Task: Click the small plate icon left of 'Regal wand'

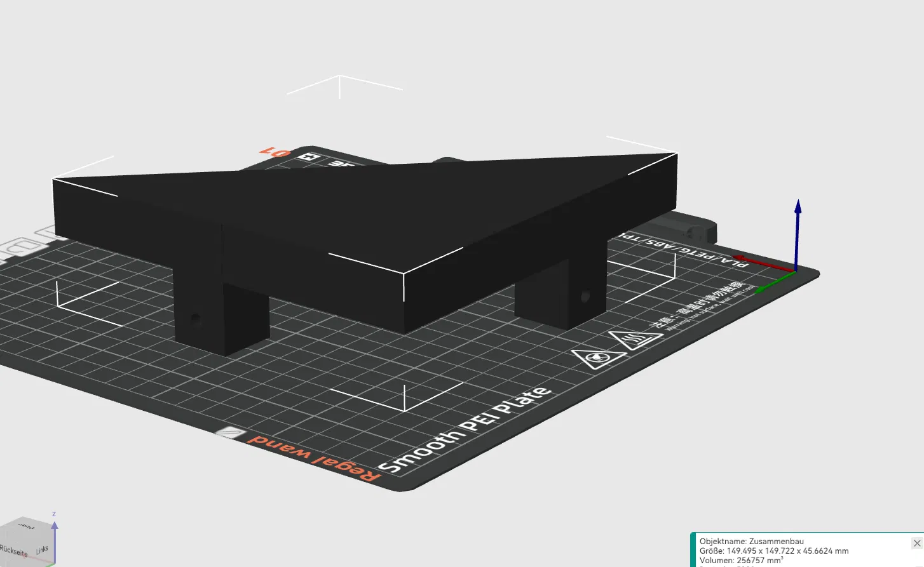Action: (x=230, y=434)
